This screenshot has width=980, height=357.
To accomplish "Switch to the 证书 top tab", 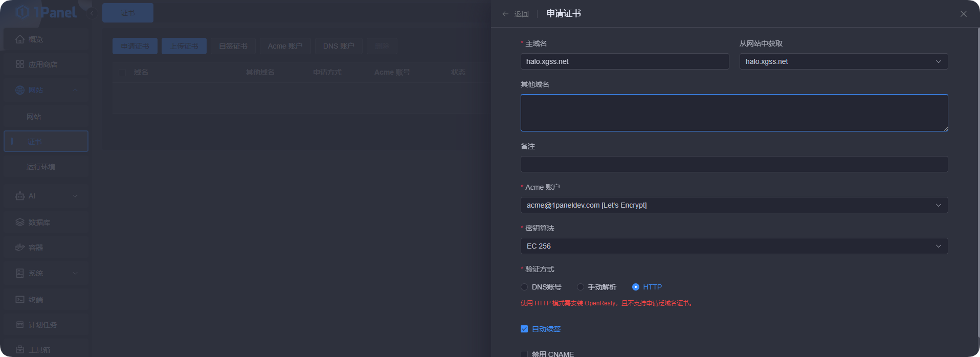I will pos(128,13).
